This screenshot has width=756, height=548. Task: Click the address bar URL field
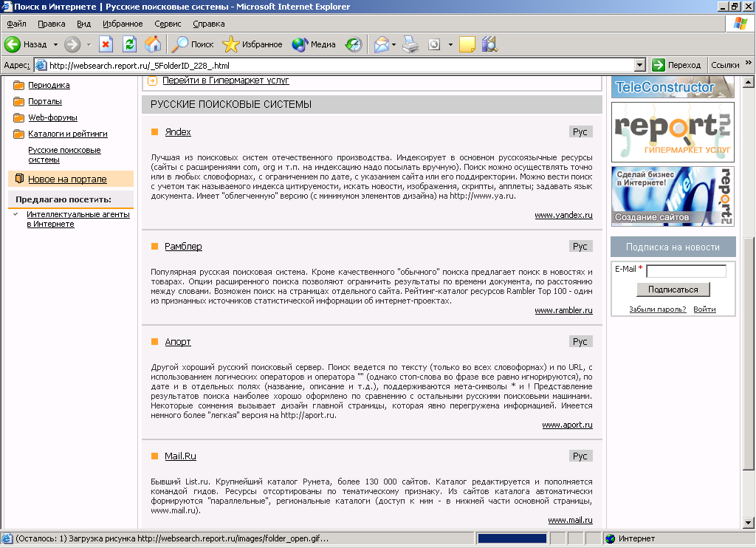[334, 65]
